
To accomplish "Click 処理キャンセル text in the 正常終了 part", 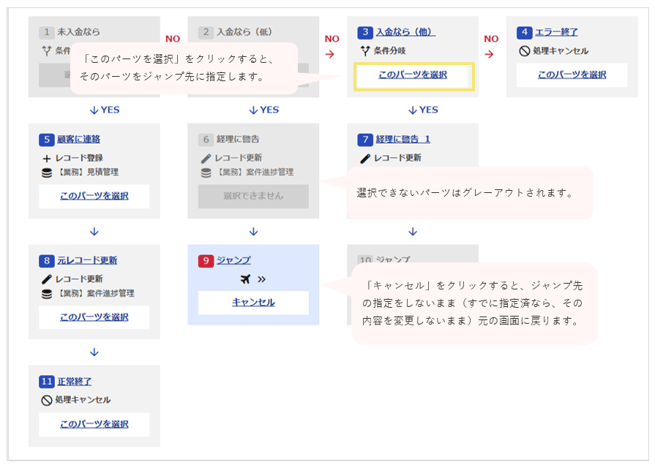I will pos(83,400).
